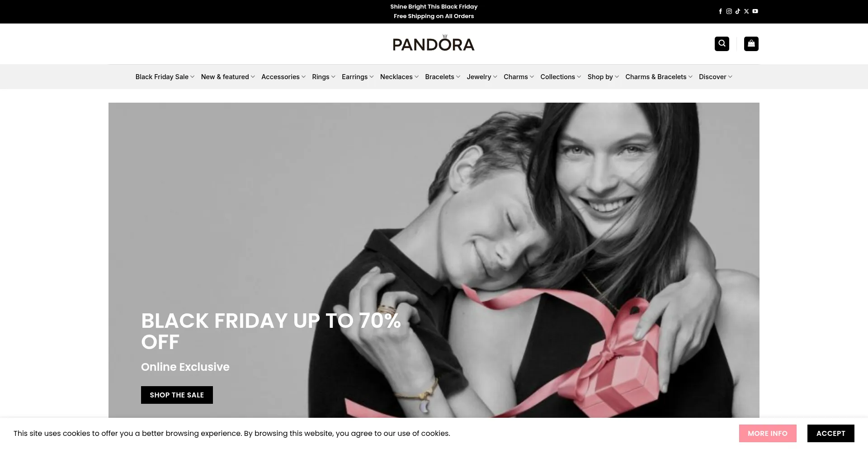Viewport: 868px width, 449px height.
Task: Click the search magnifier icon
Action: click(722, 44)
